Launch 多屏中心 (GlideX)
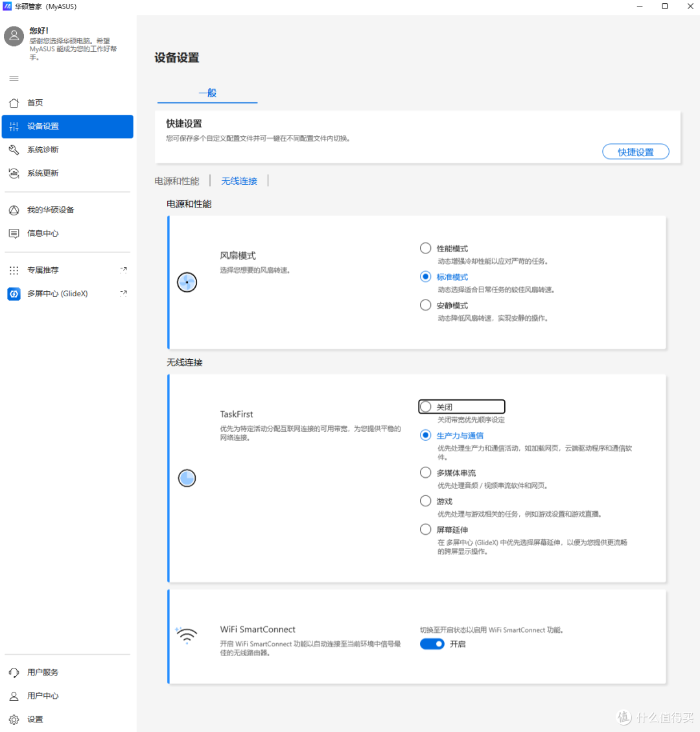Viewport: 700px width, 732px height. [67, 294]
